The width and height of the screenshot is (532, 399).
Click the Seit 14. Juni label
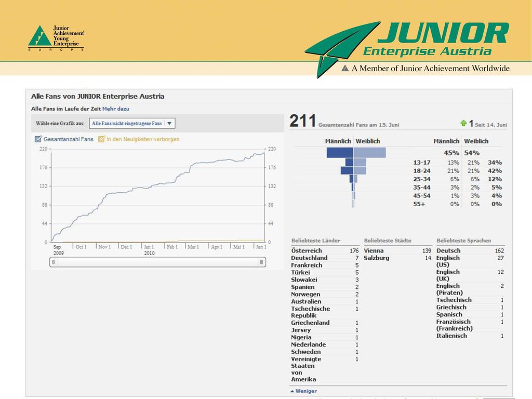491,125
